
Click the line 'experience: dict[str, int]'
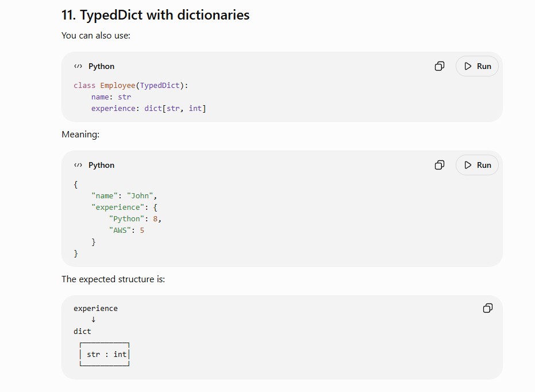click(x=148, y=109)
